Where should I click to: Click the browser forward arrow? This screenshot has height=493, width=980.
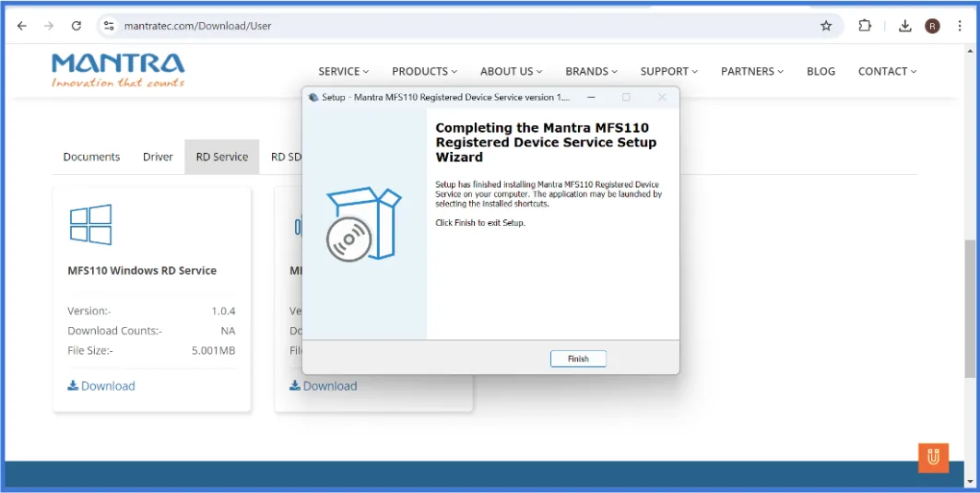pos(49,26)
